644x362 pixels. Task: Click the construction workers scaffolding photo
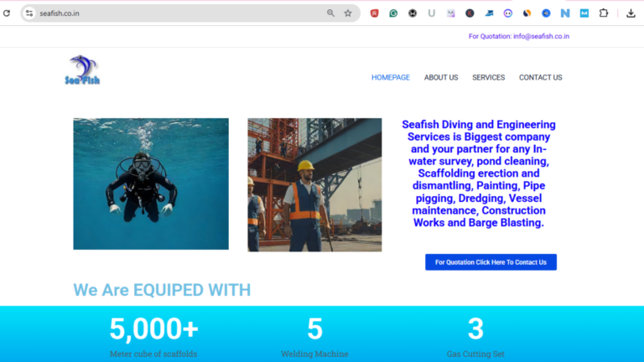tap(314, 184)
